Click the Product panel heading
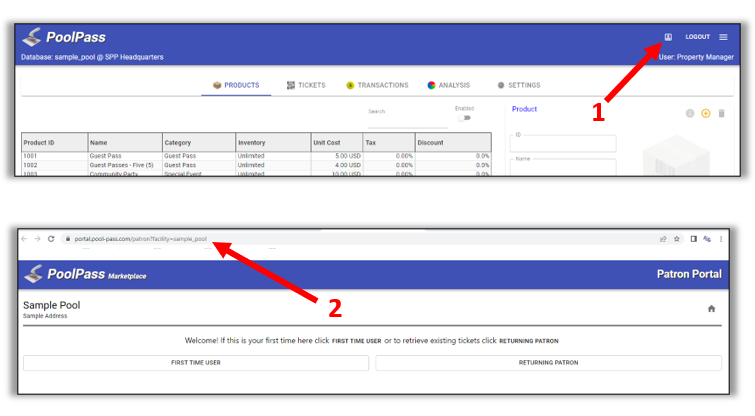Viewport: 755px width, 416px height. click(524, 109)
